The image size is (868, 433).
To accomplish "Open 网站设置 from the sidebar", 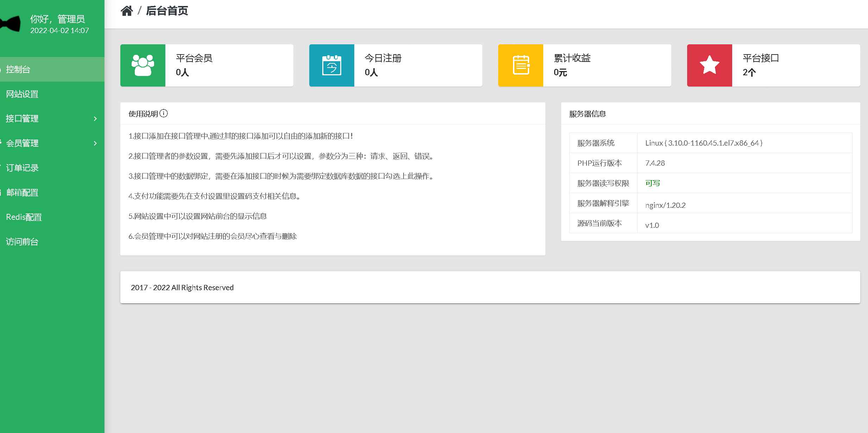I will coord(22,94).
